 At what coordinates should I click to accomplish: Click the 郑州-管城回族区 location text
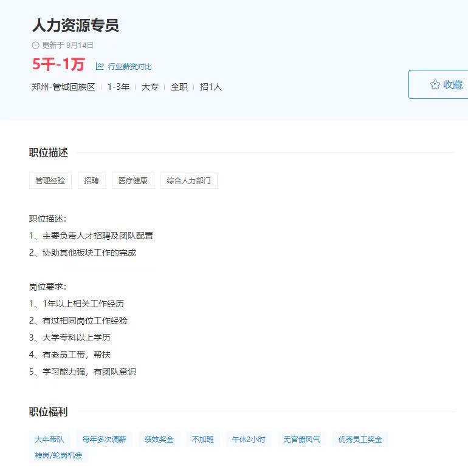tap(63, 87)
